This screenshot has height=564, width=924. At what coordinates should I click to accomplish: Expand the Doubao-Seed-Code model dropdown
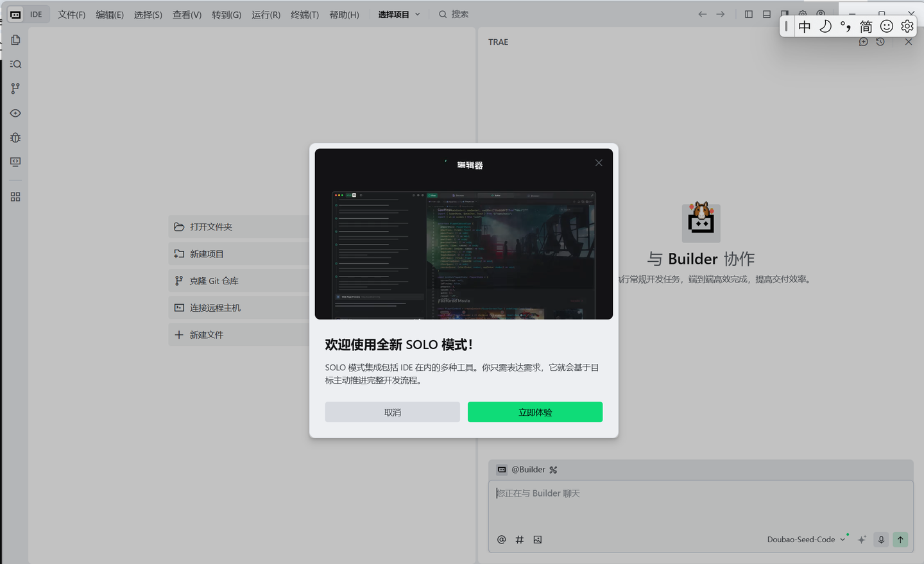click(x=807, y=540)
